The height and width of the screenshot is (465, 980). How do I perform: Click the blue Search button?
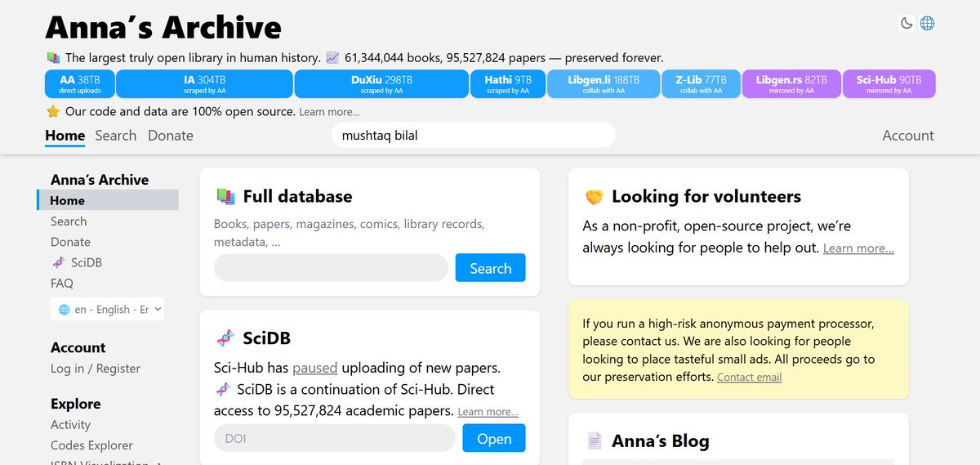[x=490, y=268]
